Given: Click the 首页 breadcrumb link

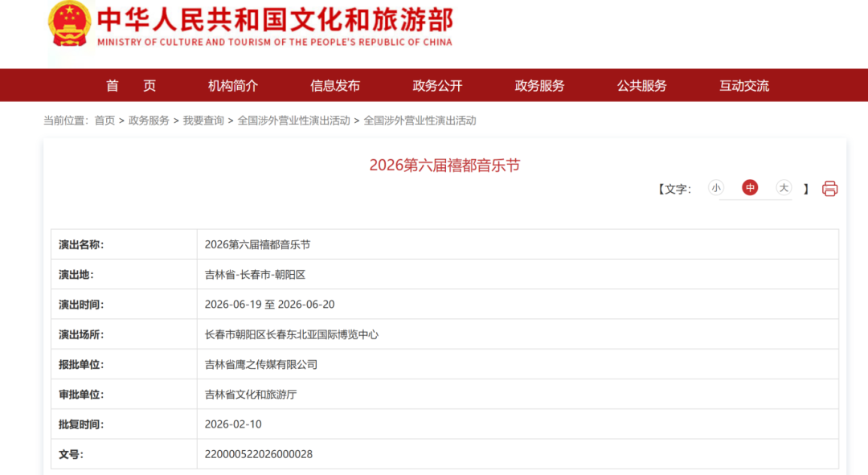Looking at the screenshot, I should [104, 121].
